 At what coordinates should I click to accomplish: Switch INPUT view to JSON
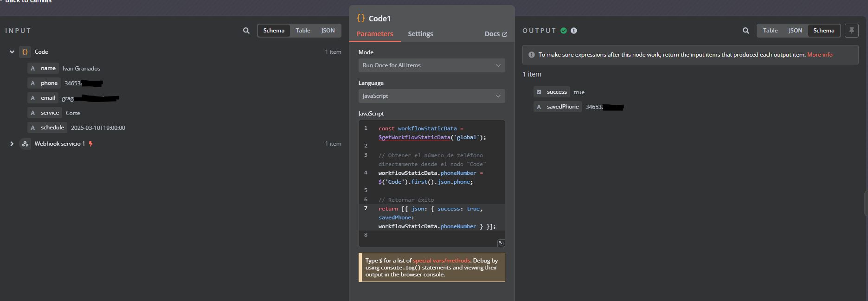click(328, 31)
